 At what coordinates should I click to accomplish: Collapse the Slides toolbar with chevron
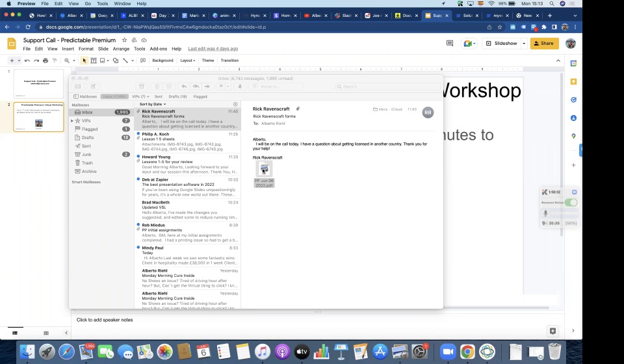tap(558, 60)
